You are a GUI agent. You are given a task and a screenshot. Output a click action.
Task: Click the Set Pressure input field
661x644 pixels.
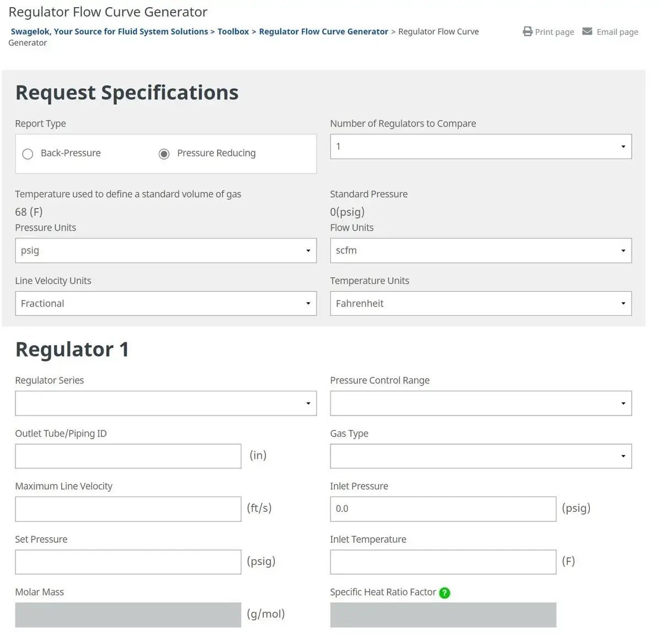128,561
